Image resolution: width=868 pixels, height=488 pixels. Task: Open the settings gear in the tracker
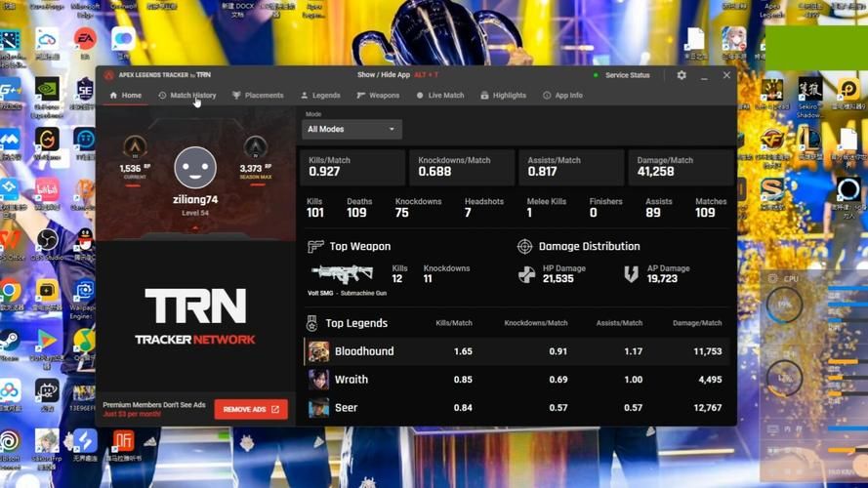point(682,75)
